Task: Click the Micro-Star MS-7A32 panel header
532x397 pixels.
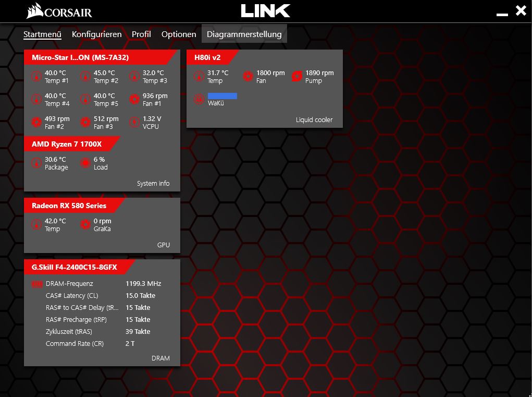Action: [x=101, y=57]
